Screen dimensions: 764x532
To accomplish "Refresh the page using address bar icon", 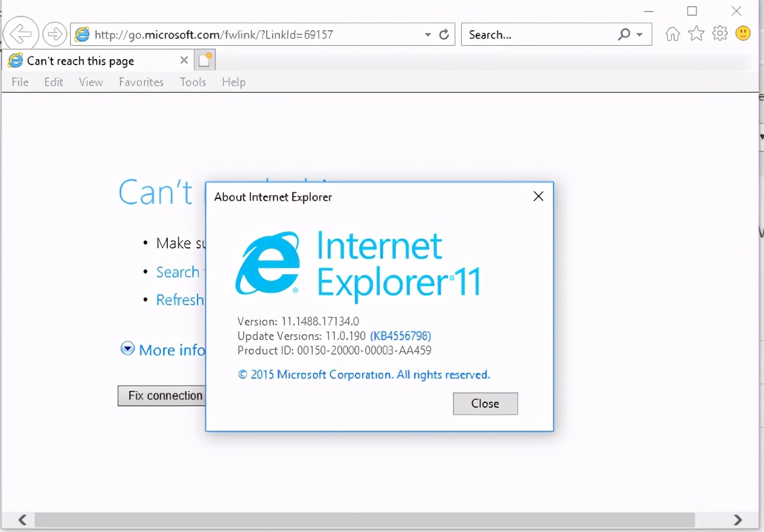I will 444,34.
